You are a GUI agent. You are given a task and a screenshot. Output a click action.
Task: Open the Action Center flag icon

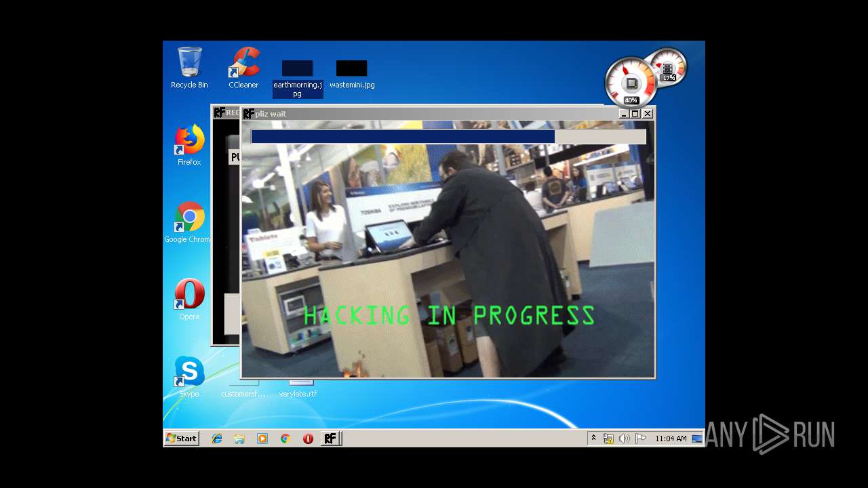point(640,439)
